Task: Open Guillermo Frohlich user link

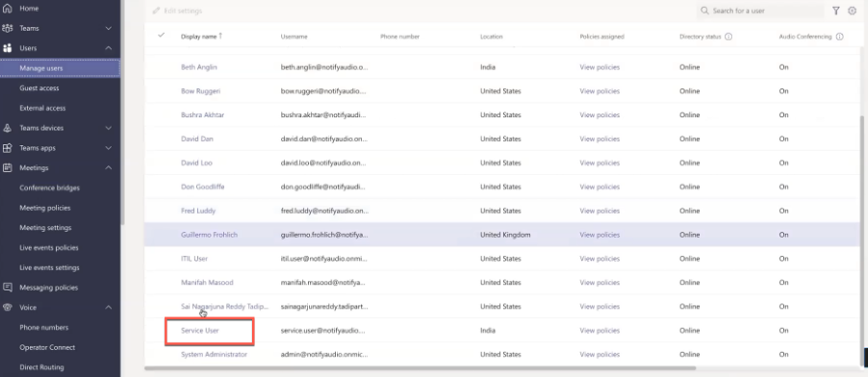Action: pos(209,235)
